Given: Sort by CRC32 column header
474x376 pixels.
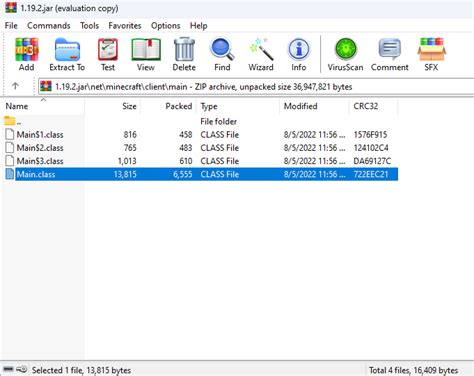Looking at the screenshot, I should coord(374,106).
